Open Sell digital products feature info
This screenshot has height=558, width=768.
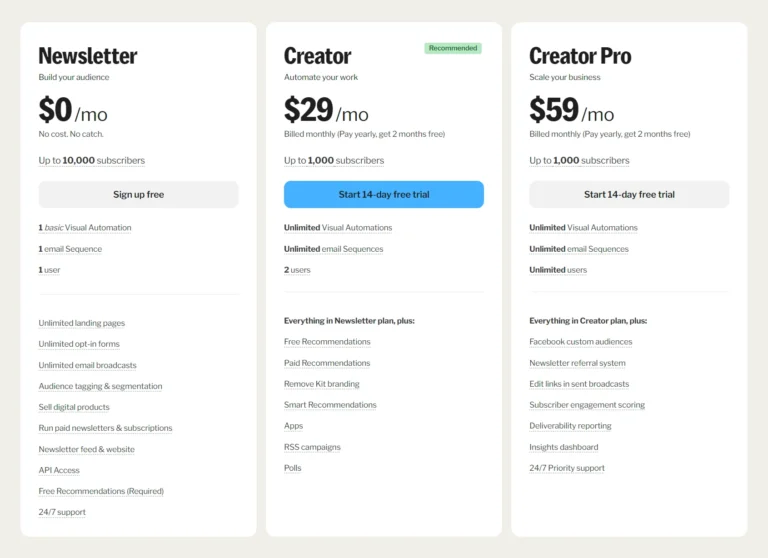pyautogui.click(x=74, y=407)
